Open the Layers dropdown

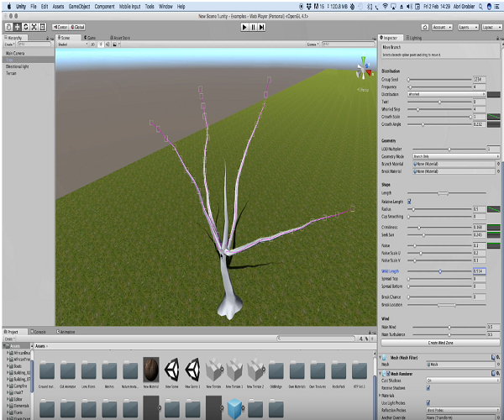468,28
